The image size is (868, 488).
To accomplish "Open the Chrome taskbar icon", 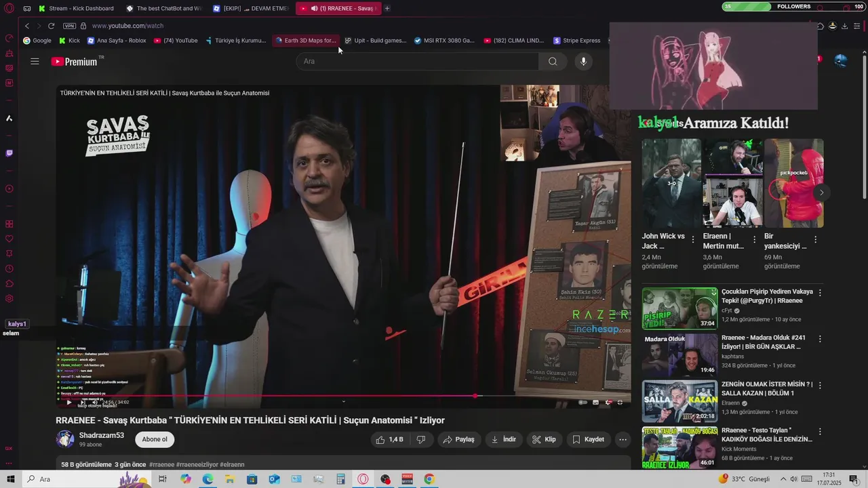I will 429,479.
